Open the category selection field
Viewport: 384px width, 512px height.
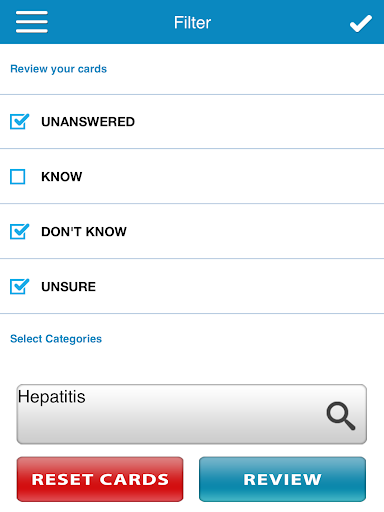192,414
